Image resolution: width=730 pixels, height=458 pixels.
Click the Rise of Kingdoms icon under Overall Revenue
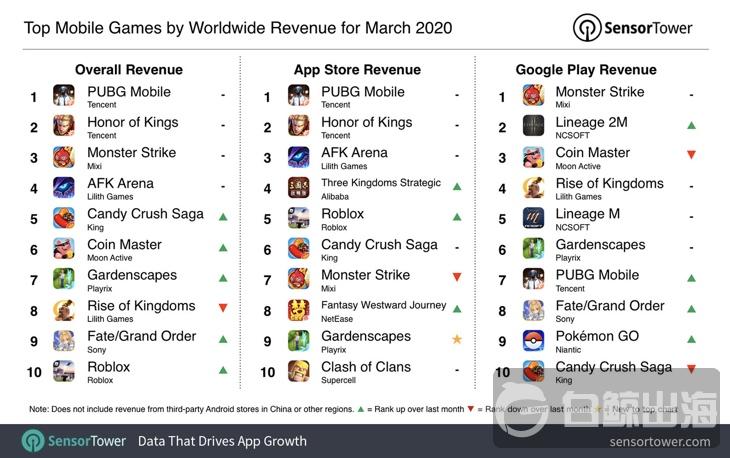click(x=64, y=310)
